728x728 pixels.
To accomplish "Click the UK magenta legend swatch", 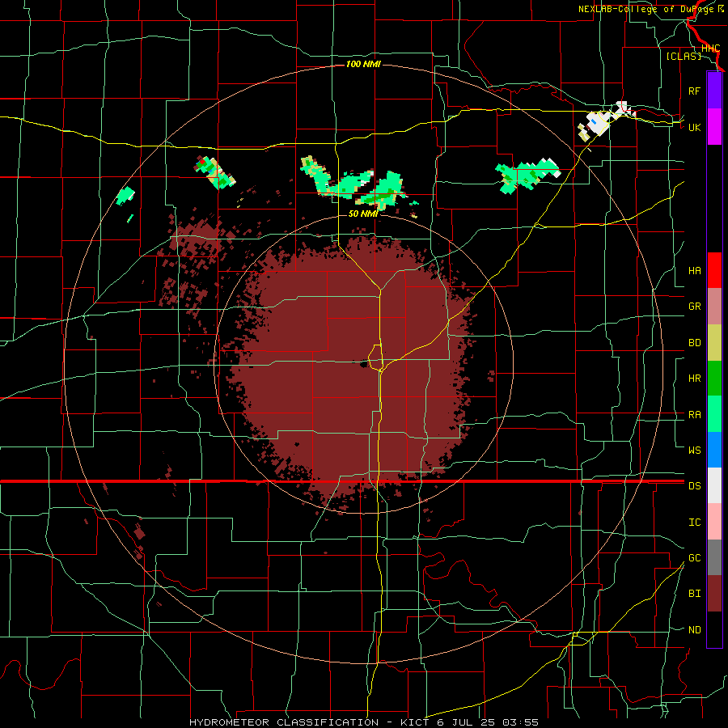I will 714,127.
